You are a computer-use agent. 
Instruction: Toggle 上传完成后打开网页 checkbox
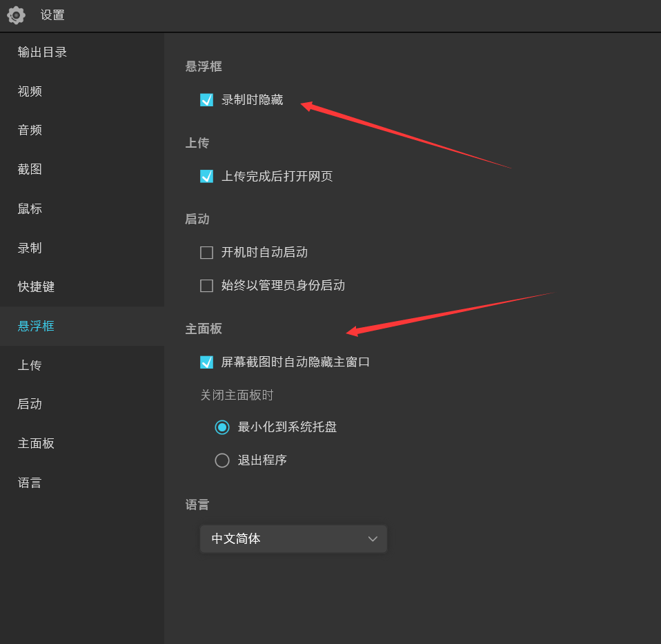206,176
